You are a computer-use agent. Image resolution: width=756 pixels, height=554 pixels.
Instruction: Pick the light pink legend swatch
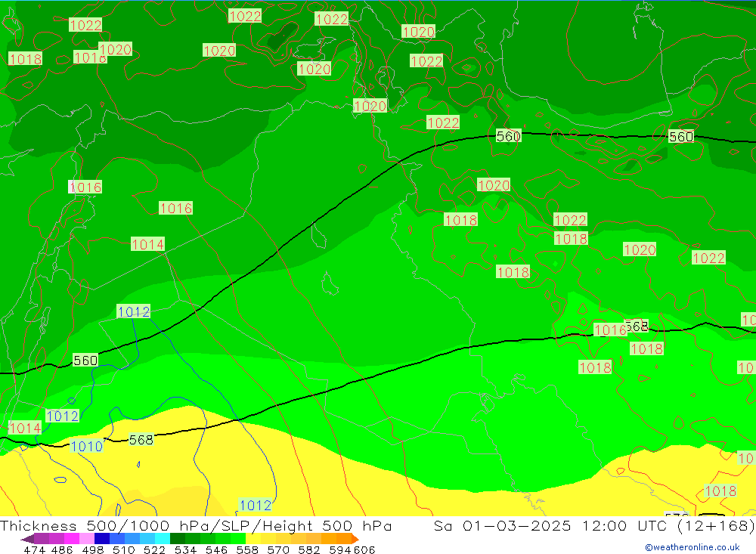pyautogui.click(x=86, y=539)
